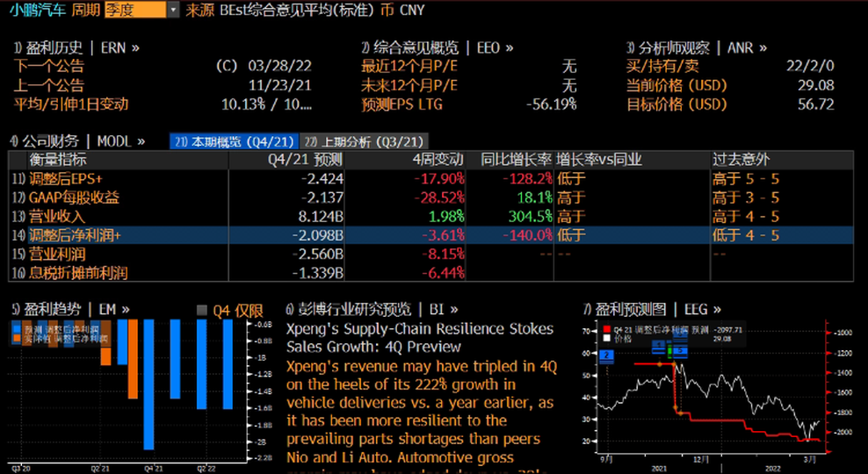Click orange 实际值 legend swatch in trend chart
868x474 pixels.
(x=17, y=339)
